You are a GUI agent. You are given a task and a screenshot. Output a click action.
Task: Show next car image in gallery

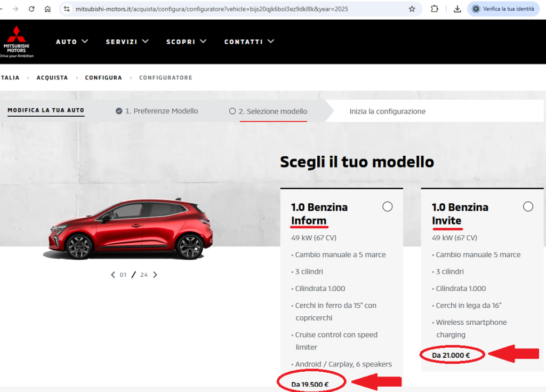click(155, 275)
